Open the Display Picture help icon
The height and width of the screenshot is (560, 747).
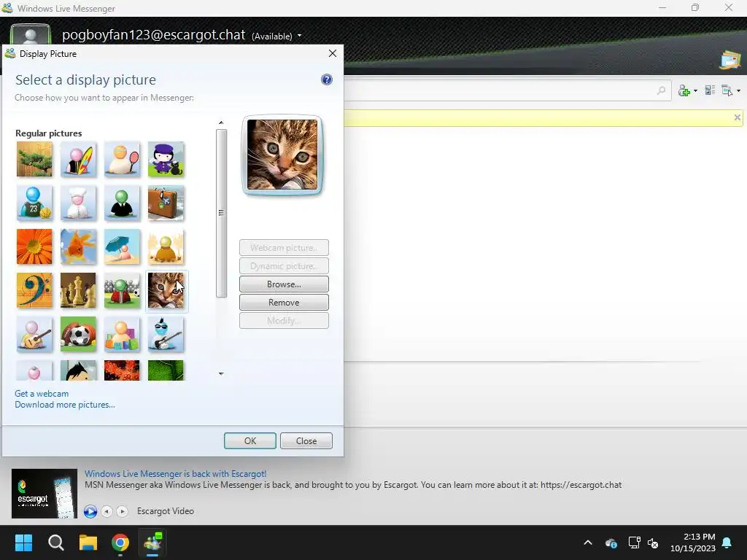click(x=326, y=79)
